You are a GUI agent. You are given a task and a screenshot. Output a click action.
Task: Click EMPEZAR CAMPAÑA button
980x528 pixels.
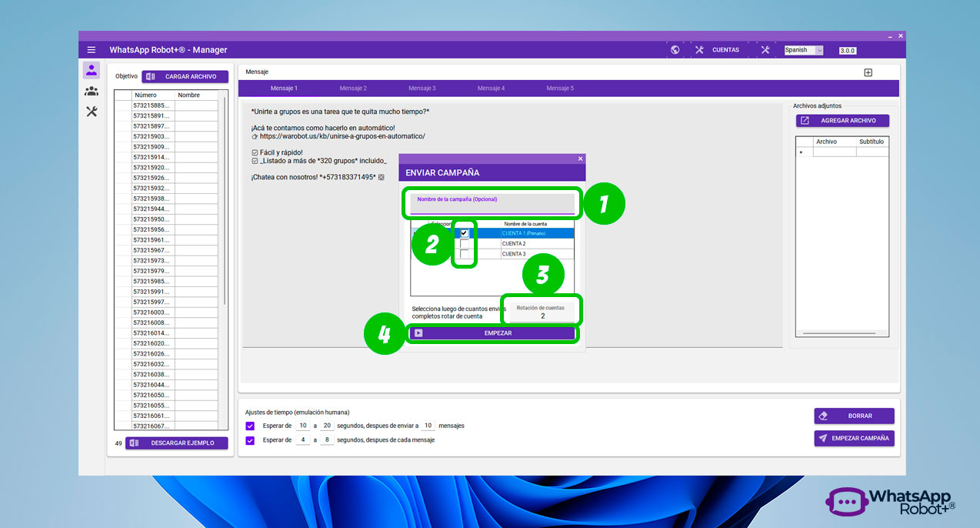854,438
